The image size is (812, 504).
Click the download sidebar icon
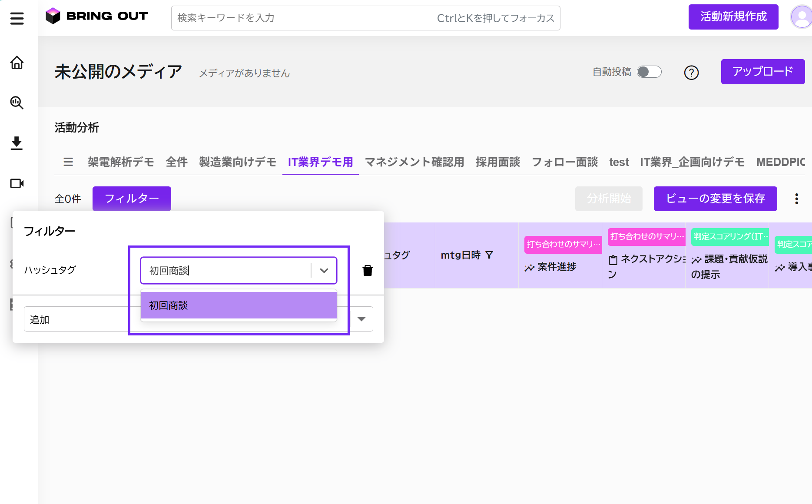coord(17,143)
